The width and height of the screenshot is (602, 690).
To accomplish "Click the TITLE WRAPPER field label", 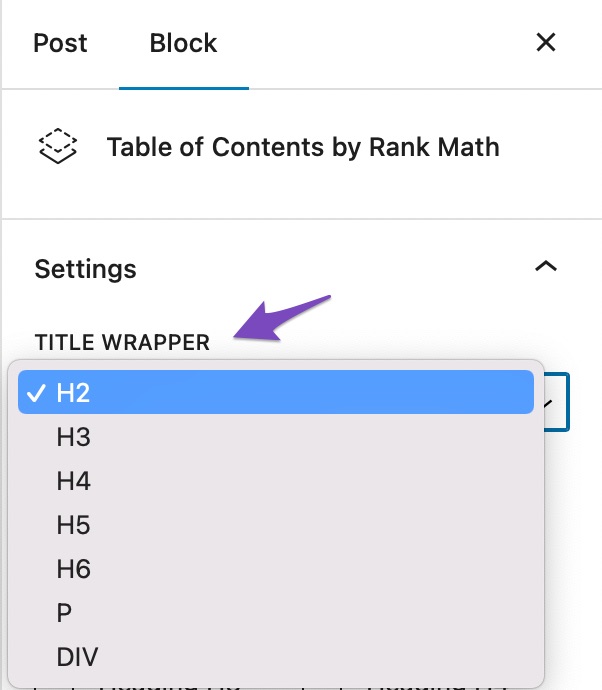I will point(122,343).
